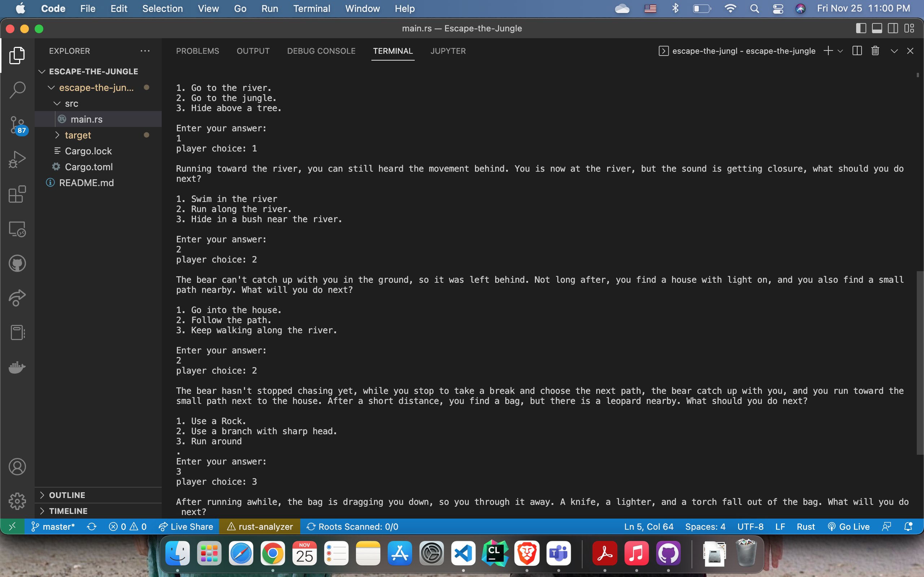Open the Search view icon
The width and height of the screenshot is (924, 577).
17,89
